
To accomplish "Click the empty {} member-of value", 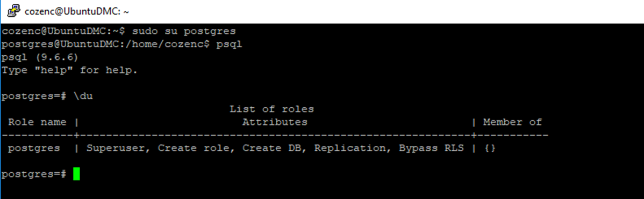I will (x=490, y=148).
